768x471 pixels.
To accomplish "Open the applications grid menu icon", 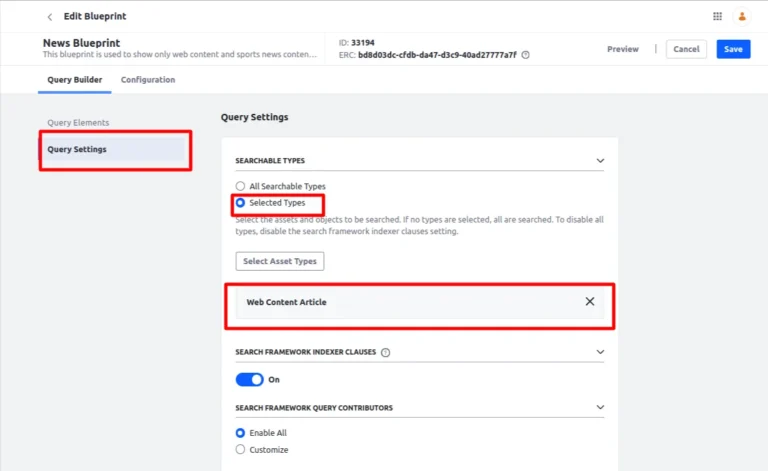I will pyautogui.click(x=717, y=16).
